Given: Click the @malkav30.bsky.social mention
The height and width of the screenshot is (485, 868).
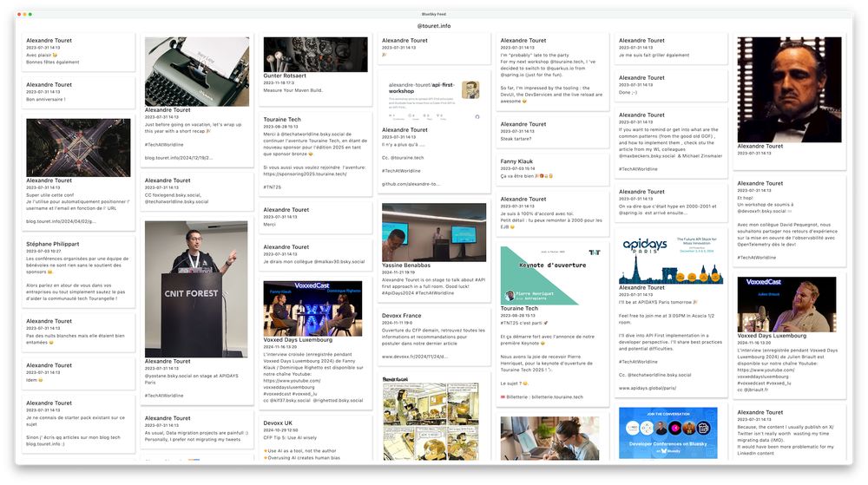Looking at the screenshot, I should pos(339,261).
